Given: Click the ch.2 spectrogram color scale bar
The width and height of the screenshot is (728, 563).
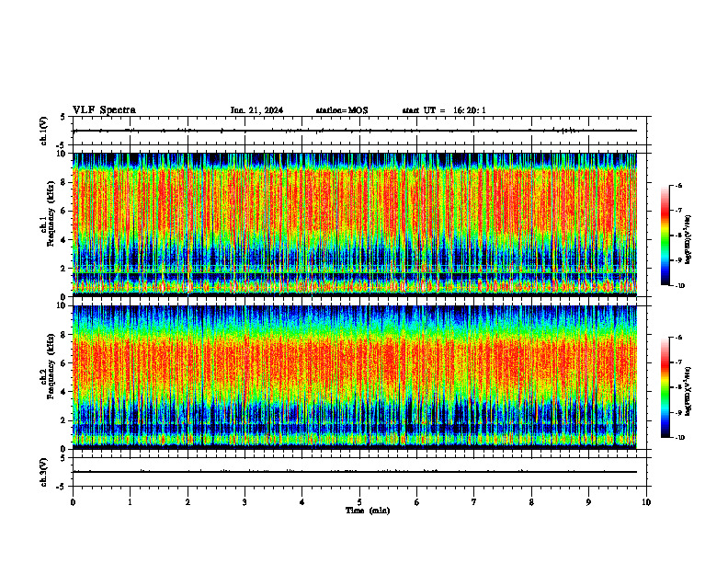Looking at the screenshot, I should coord(665,387).
